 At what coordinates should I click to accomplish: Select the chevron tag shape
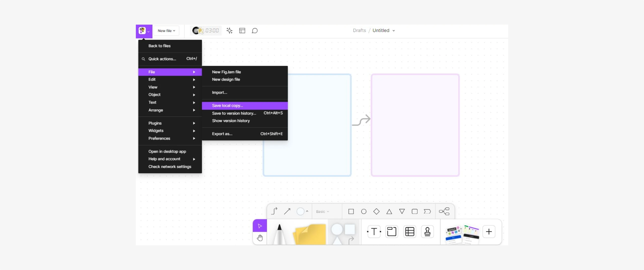[427, 211]
